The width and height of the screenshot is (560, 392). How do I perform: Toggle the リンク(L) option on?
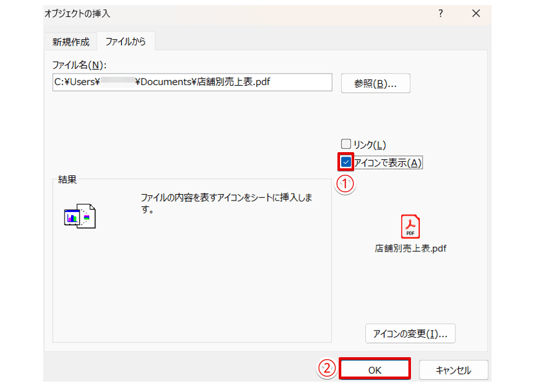pyautogui.click(x=346, y=144)
